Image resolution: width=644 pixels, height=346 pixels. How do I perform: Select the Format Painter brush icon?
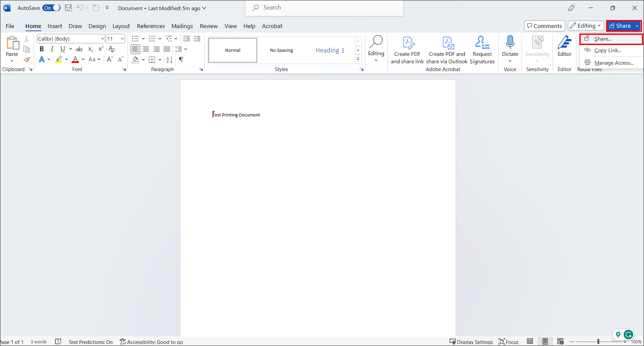pos(27,60)
